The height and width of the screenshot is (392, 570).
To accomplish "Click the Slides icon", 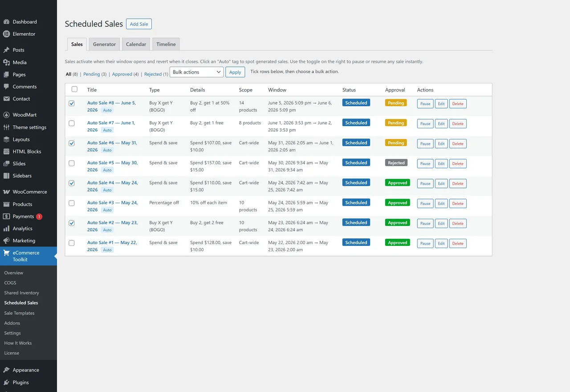I will click(x=6, y=163).
